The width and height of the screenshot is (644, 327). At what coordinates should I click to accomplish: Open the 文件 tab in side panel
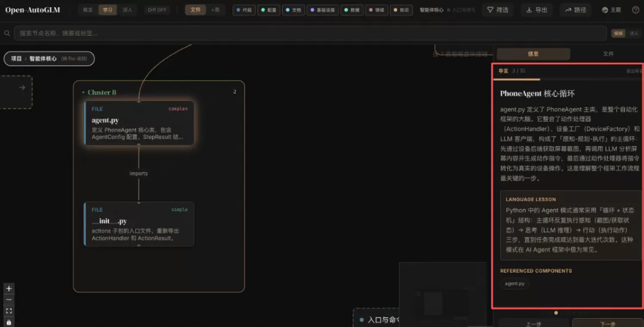(x=608, y=54)
